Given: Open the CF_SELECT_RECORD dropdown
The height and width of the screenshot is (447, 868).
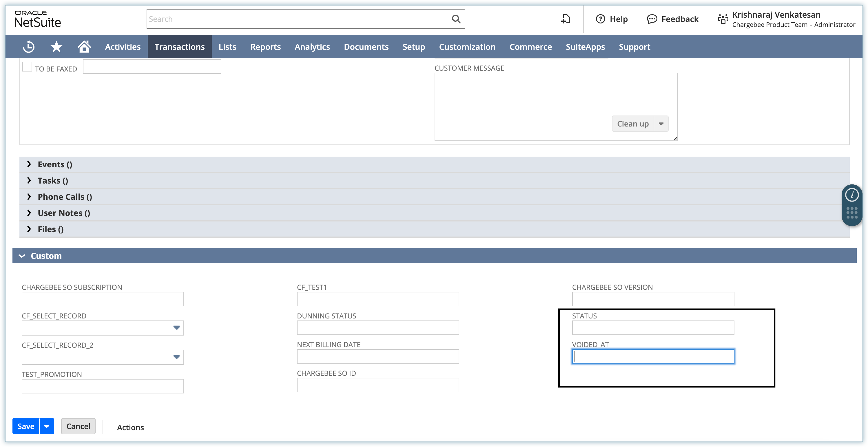Looking at the screenshot, I should point(176,328).
